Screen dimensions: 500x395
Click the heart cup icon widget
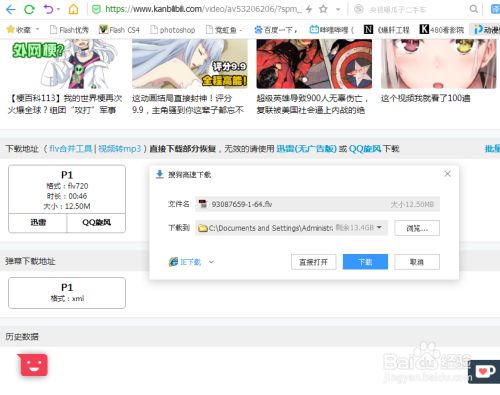click(x=485, y=371)
